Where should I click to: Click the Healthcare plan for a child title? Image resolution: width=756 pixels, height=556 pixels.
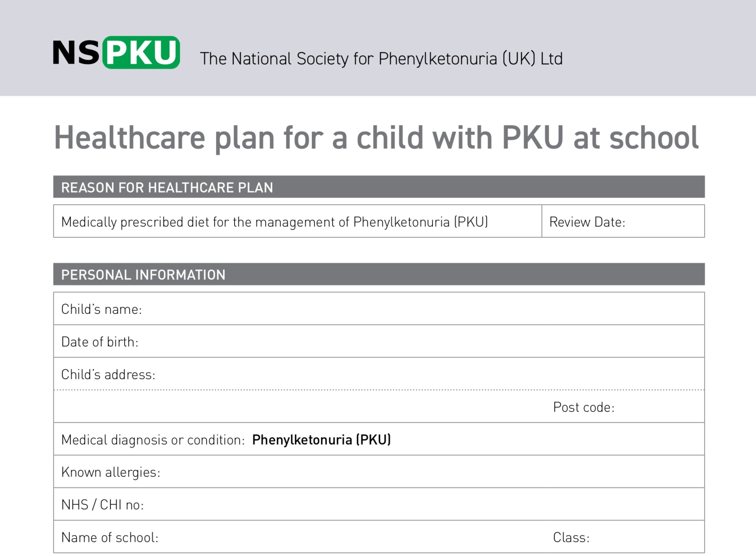pos(376,138)
